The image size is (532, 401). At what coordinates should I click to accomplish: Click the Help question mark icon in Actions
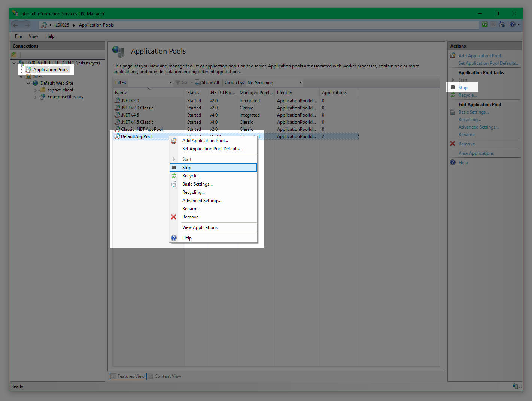coord(453,163)
